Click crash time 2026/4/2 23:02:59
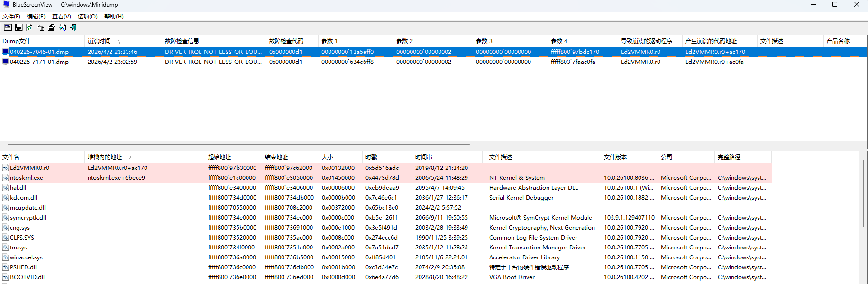This screenshot has width=868, height=284. (x=112, y=62)
